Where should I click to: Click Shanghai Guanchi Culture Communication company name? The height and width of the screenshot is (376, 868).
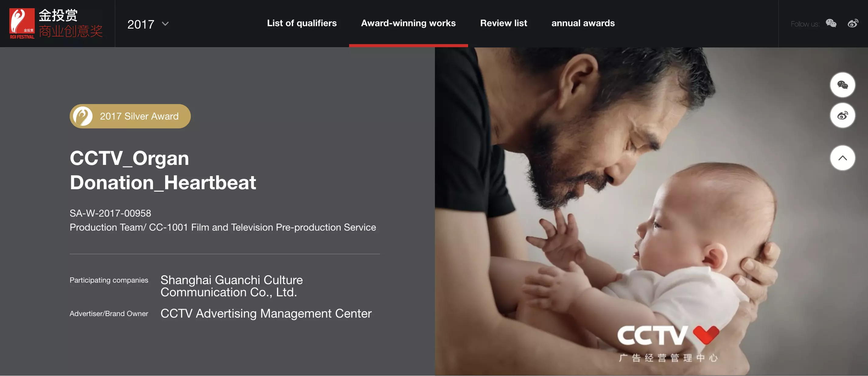[232, 286]
